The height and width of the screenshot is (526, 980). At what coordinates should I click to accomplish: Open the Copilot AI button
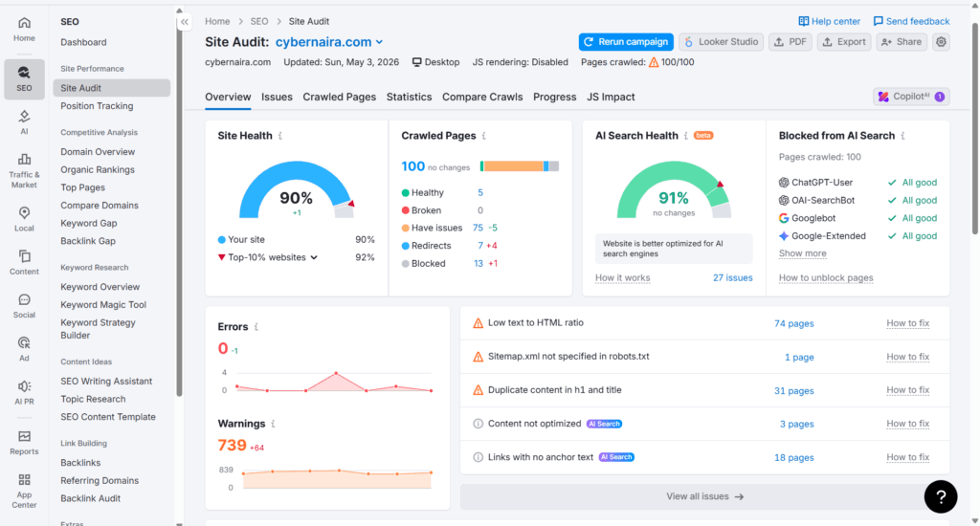(x=911, y=97)
